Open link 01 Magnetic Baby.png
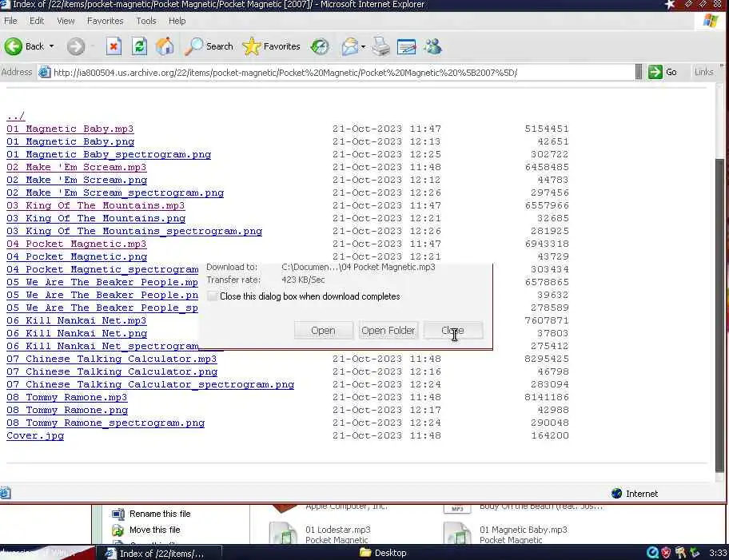The image size is (729, 560). 70,141
